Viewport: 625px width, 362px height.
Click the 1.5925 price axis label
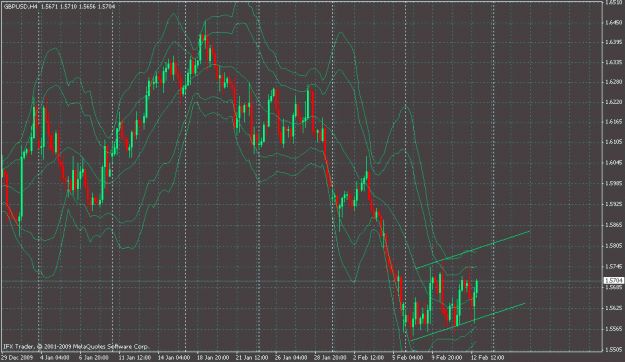coord(614,204)
